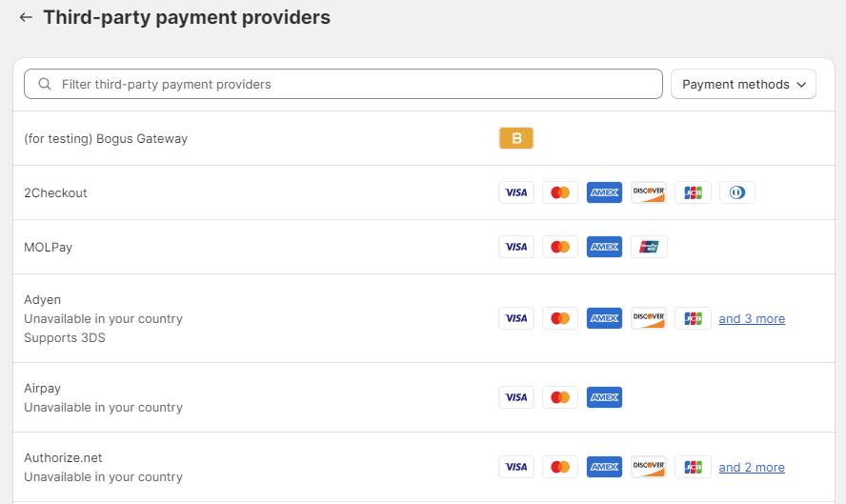Click the 'and 3 more' link for Adyen
Viewport: 846px width, 504px height.
752,319
